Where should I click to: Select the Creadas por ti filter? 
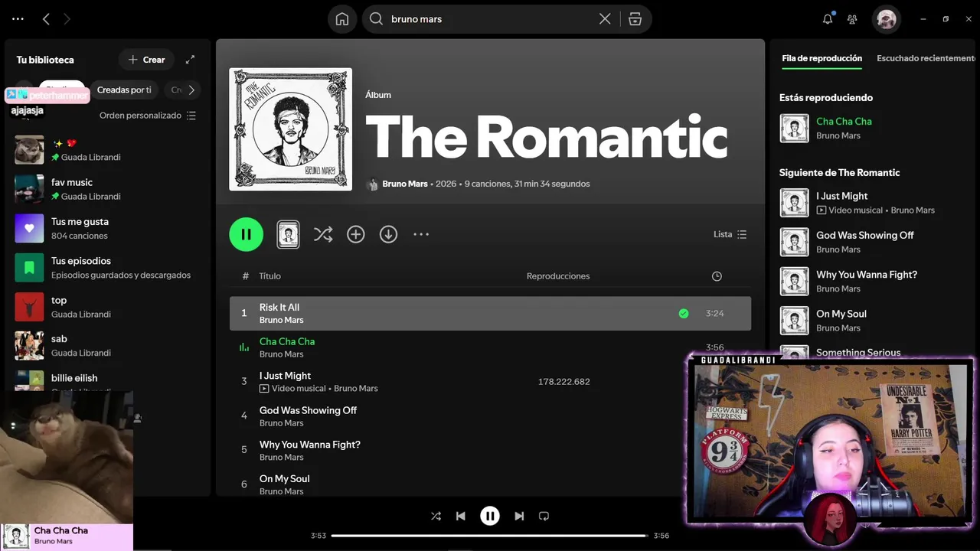[124, 90]
